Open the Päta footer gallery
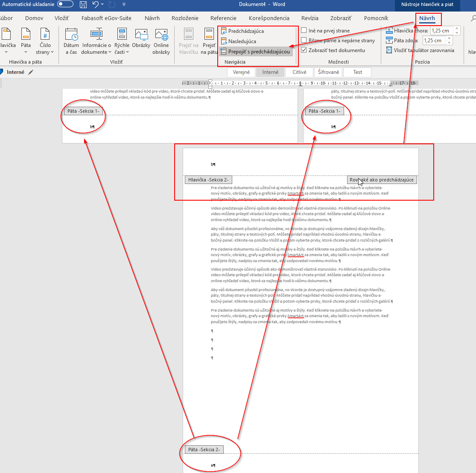476x473 pixels. click(26, 41)
